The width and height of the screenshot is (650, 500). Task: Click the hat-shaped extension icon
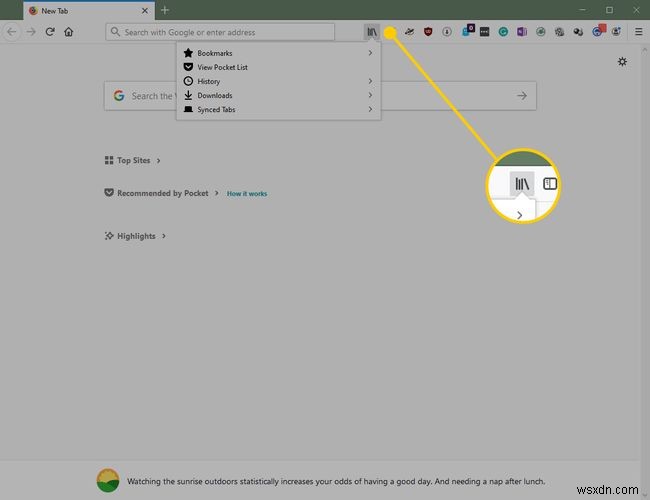tap(409, 32)
